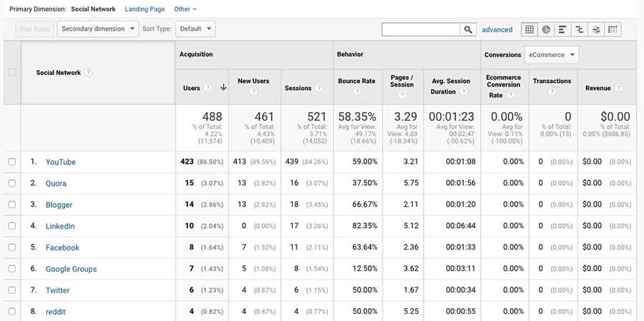This screenshot has height=321, width=644.
Task: Click the sort arrow beside Users
Action: coord(223,87)
